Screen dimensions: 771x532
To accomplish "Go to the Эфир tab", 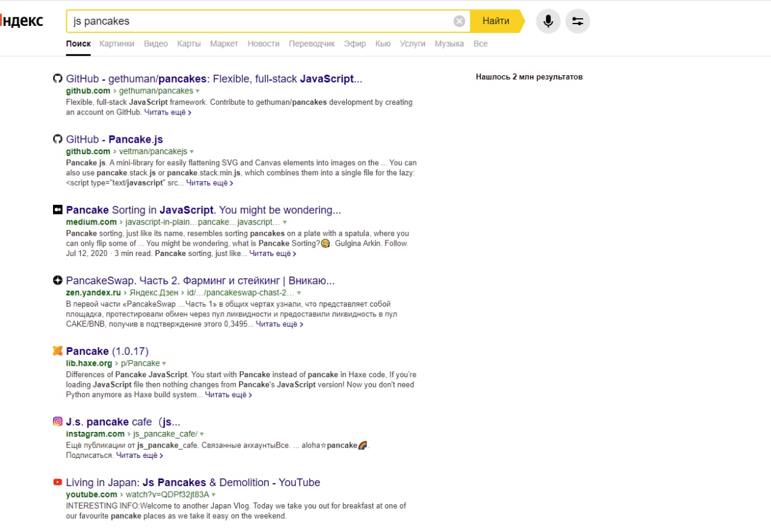I will point(355,44).
